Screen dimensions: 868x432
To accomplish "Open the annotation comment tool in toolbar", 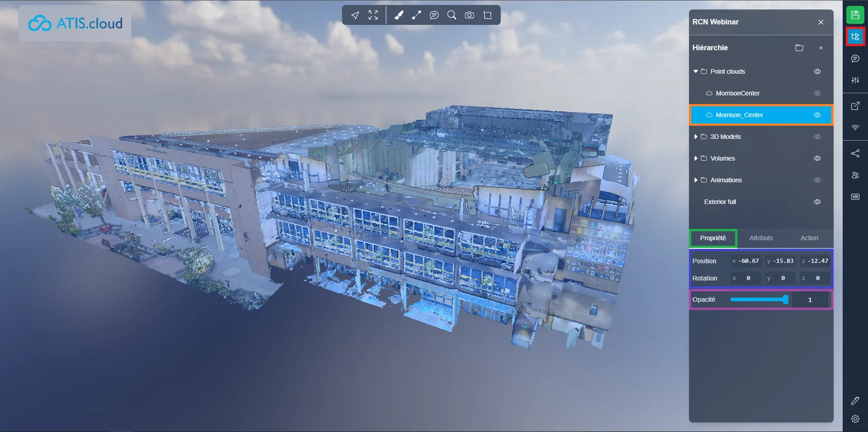I will pyautogui.click(x=434, y=15).
